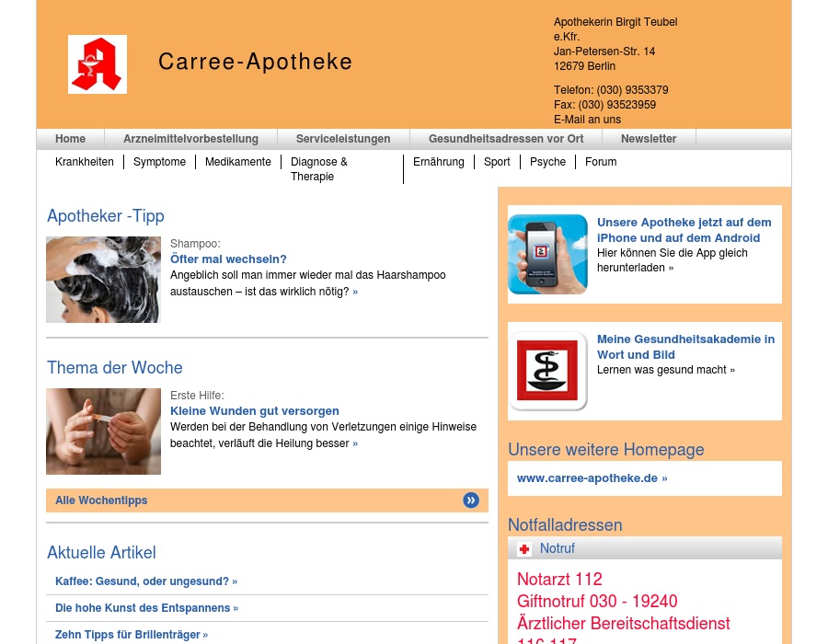
Task: Open the Newsletter tab
Action: (649, 139)
